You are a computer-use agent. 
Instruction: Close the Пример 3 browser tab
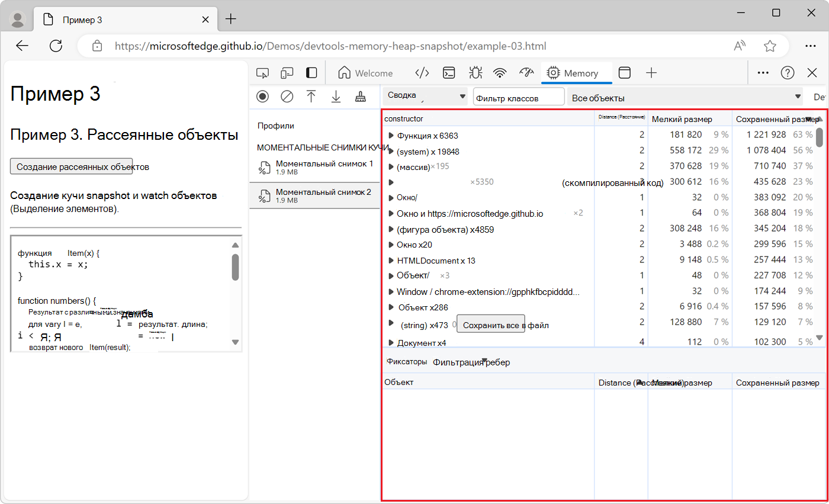[x=205, y=20]
